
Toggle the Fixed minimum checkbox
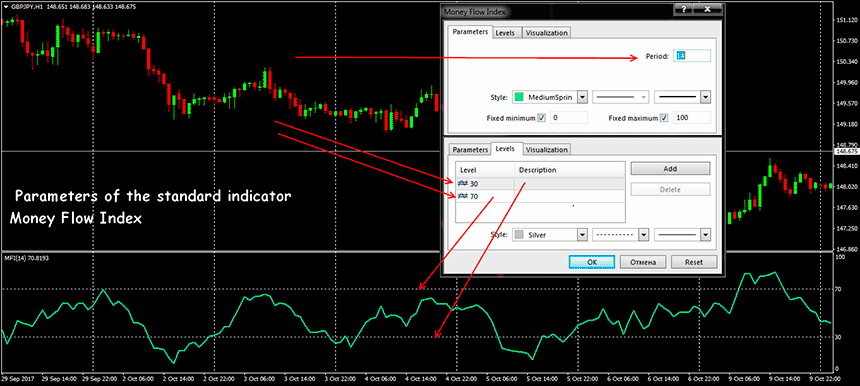(x=541, y=118)
